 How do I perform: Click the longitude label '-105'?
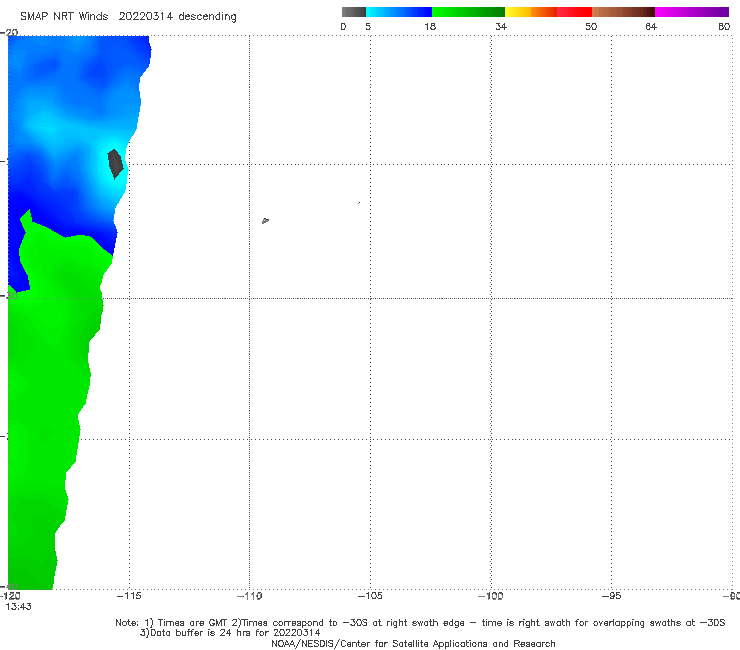click(370, 596)
